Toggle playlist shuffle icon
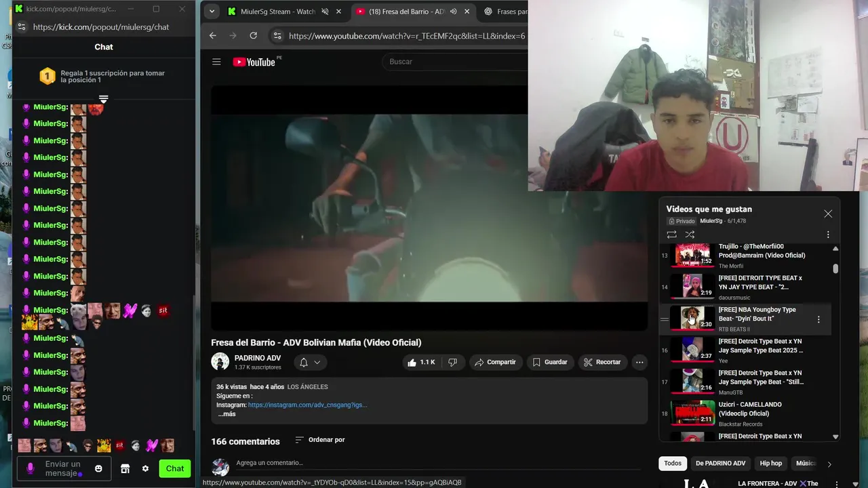The image size is (868, 488). [690, 235]
